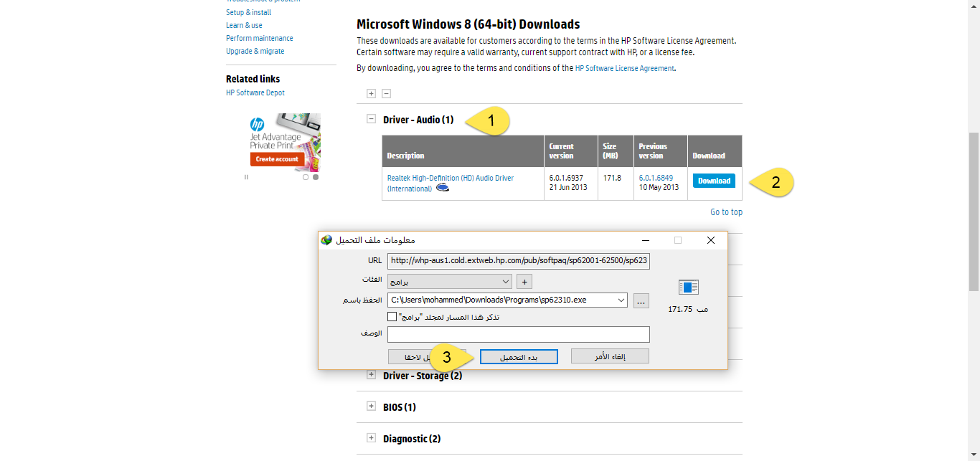Image resolution: width=980 pixels, height=461 pixels.
Task: Open the HP Software Depot link
Action: 255,93
